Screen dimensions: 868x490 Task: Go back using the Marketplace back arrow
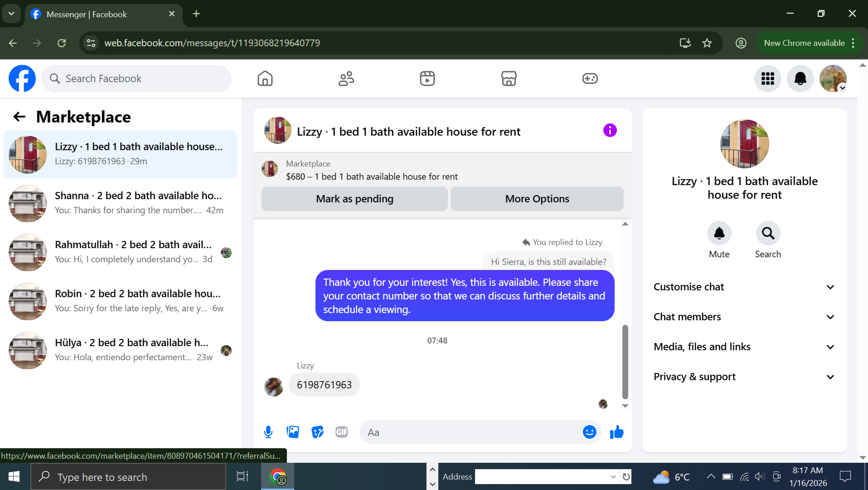pos(19,117)
